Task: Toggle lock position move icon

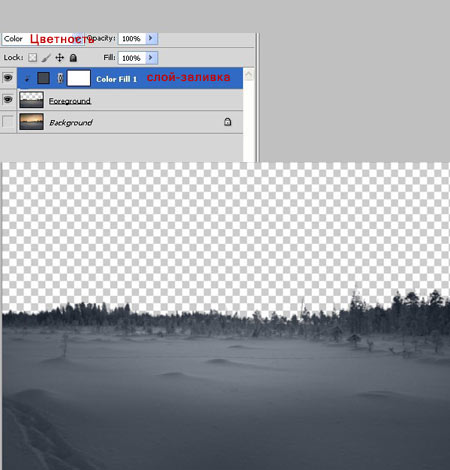Action: (x=60, y=58)
